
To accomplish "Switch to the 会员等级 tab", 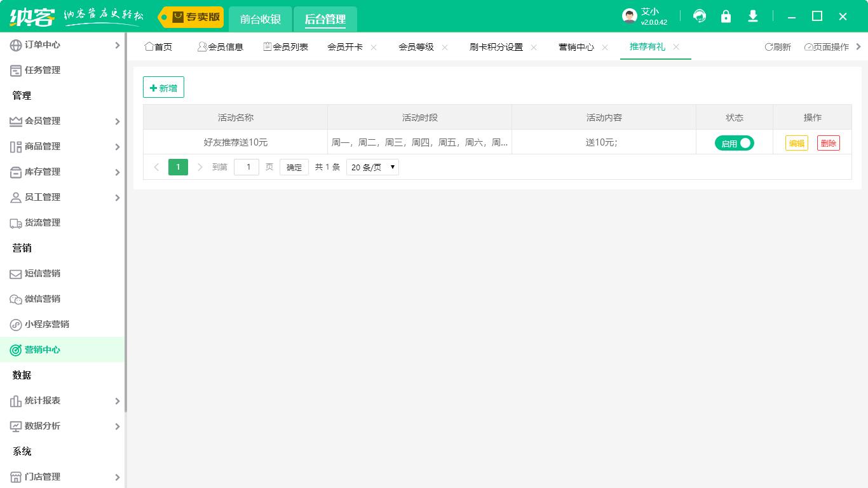I will [x=416, y=46].
